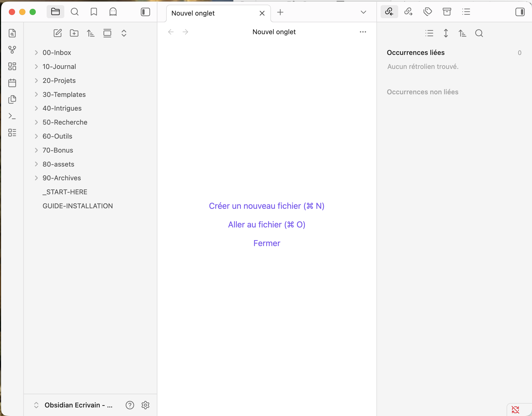Open the tab list dropdown chevron

point(363,12)
